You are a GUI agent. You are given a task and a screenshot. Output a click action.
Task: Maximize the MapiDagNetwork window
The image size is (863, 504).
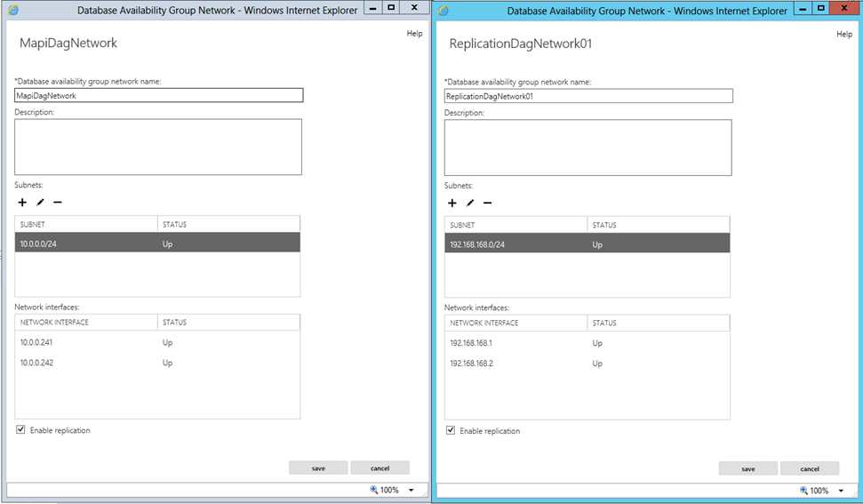tap(391, 8)
